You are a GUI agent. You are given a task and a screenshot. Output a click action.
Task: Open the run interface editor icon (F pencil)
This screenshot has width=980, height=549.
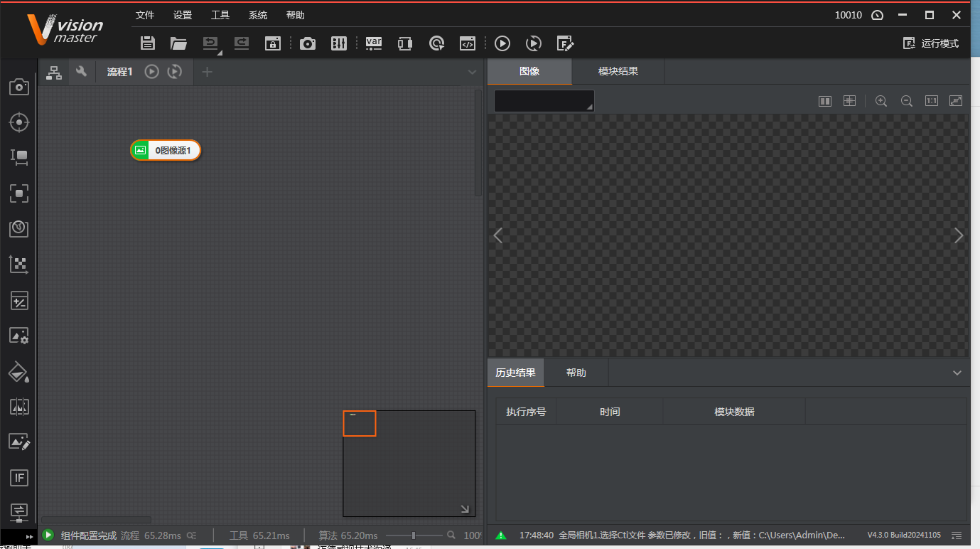point(565,43)
